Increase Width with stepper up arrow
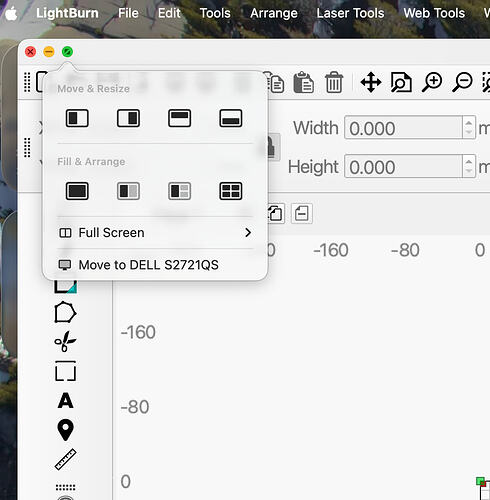Viewport: 490px width, 500px height. pos(469,122)
